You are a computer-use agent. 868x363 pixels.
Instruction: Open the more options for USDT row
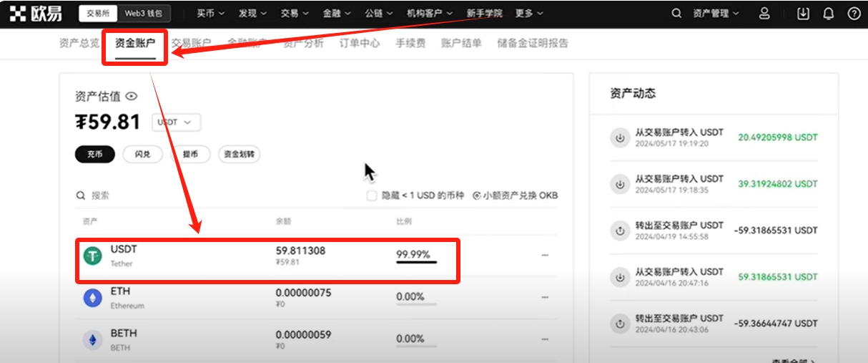click(x=545, y=256)
